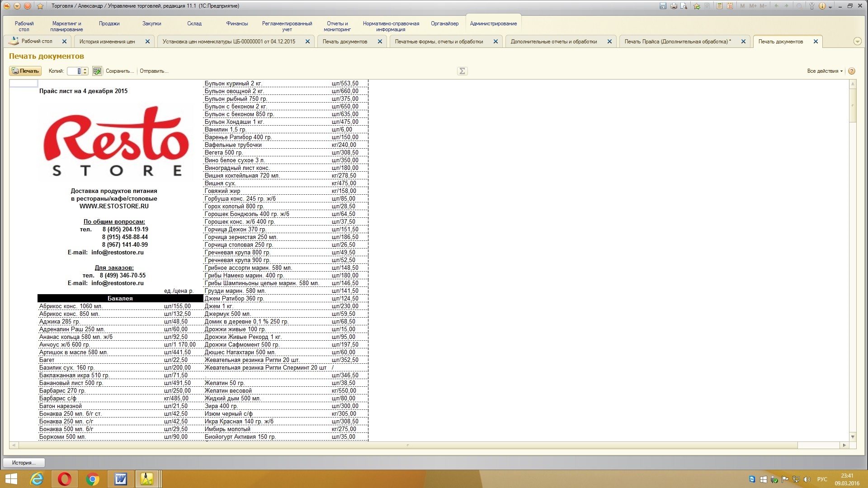Click the Печать button

(x=25, y=71)
